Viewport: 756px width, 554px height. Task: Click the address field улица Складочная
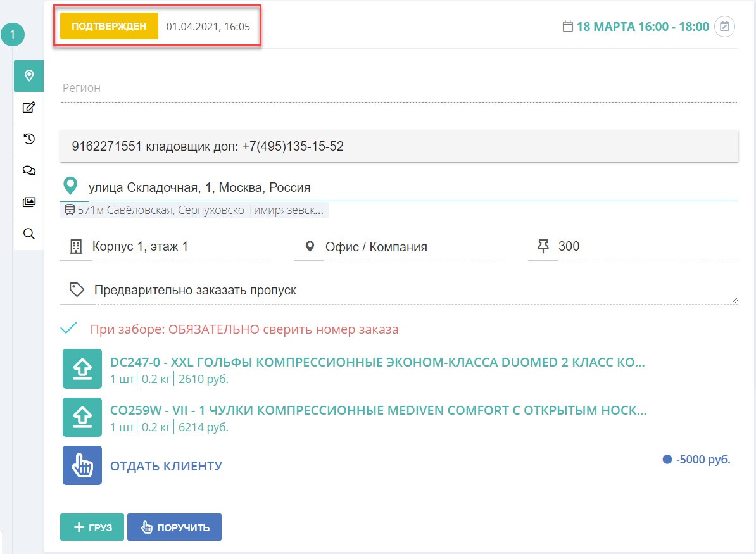pyautogui.click(x=413, y=187)
